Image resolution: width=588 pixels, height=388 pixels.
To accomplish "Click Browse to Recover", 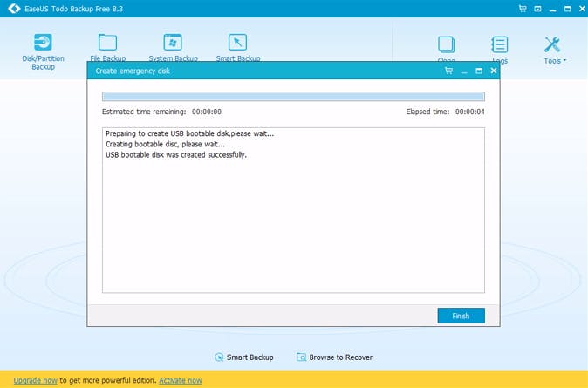I will coord(334,357).
